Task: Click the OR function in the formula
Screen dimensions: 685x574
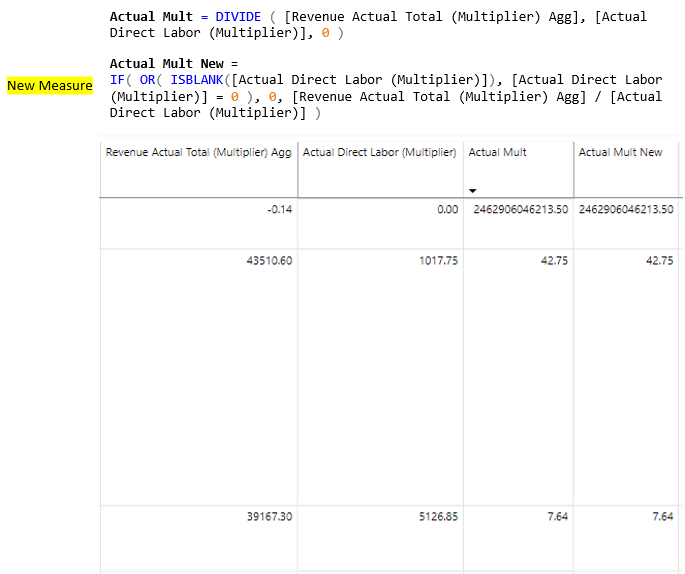Action: 147,80
